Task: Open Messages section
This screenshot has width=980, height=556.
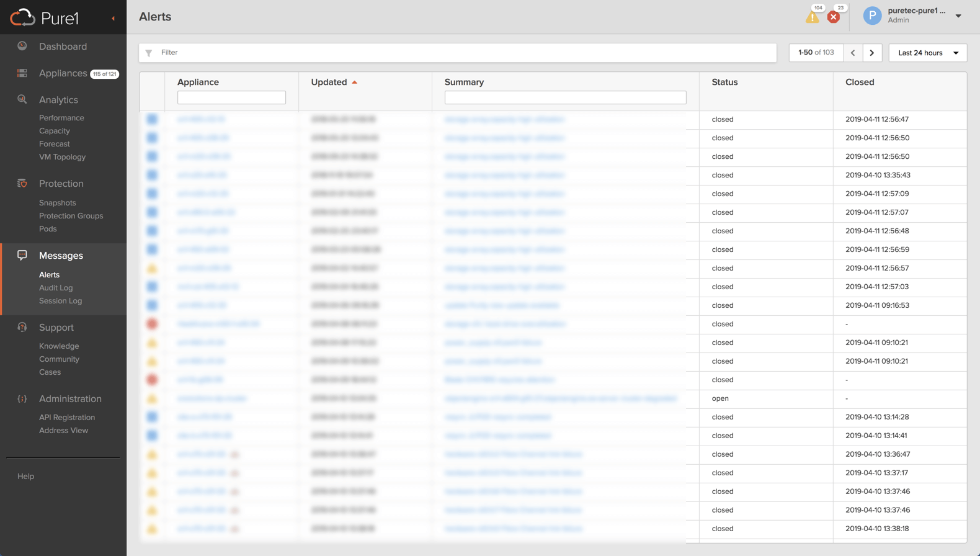Action: click(61, 256)
